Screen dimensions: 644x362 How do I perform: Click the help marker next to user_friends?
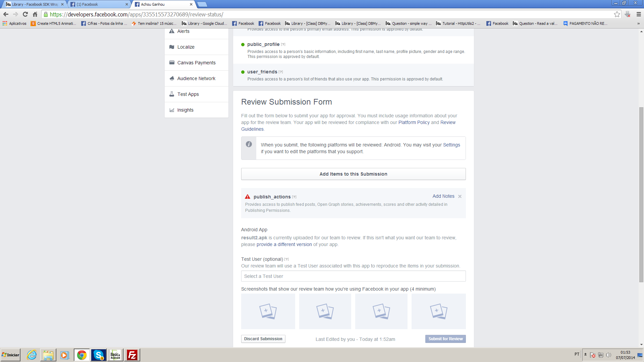click(x=281, y=72)
